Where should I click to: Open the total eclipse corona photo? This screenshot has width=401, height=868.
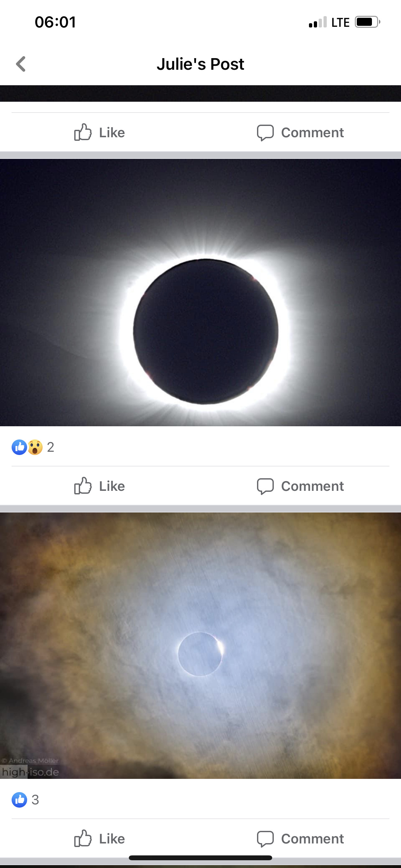point(200,293)
